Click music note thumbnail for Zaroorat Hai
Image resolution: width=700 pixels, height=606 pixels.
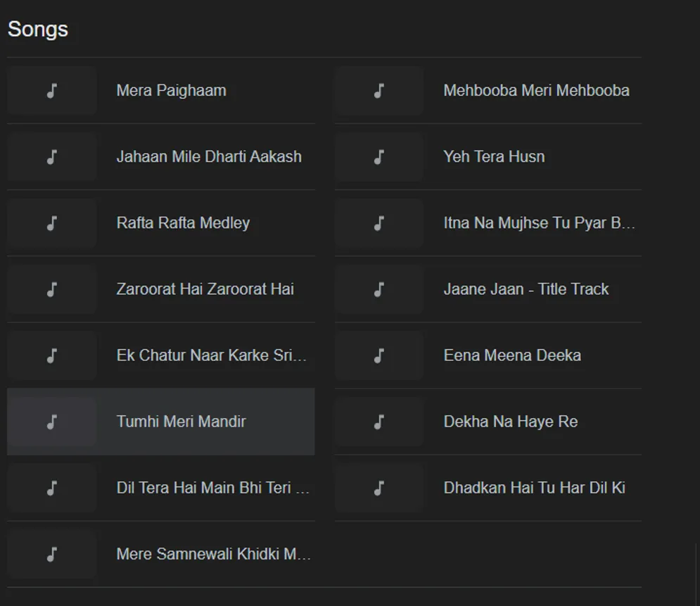51,289
